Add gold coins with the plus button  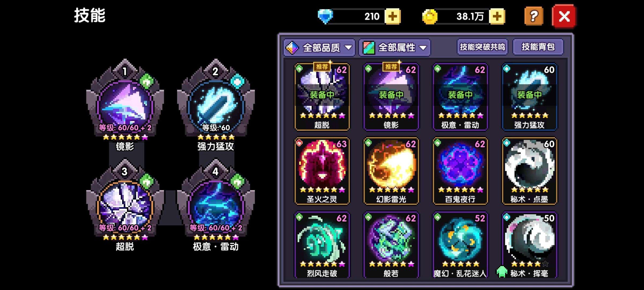click(497, 16)
